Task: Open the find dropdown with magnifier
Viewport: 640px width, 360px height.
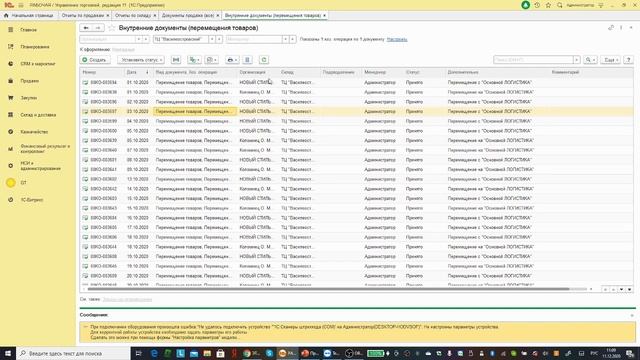Action: (590, 60)
